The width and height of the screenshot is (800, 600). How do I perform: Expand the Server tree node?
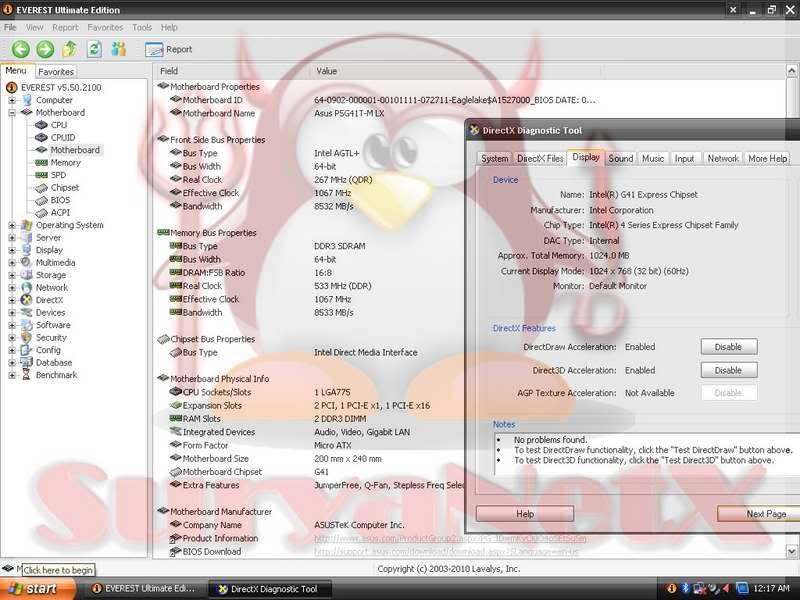click(12, 238)
